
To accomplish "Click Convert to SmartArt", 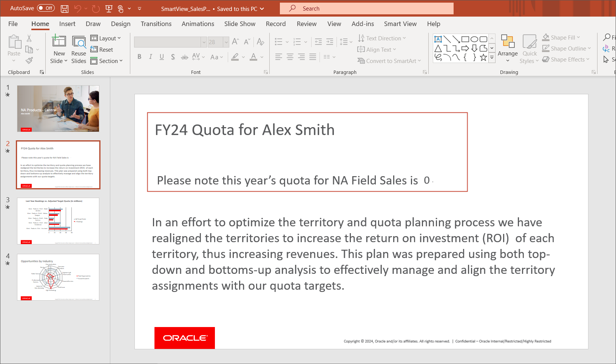I will click(389, 61).
